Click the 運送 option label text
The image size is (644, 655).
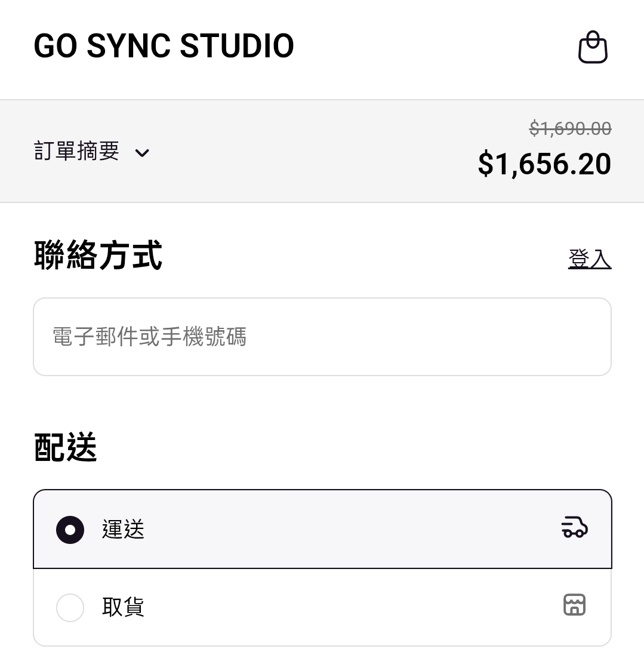[123, 530]
